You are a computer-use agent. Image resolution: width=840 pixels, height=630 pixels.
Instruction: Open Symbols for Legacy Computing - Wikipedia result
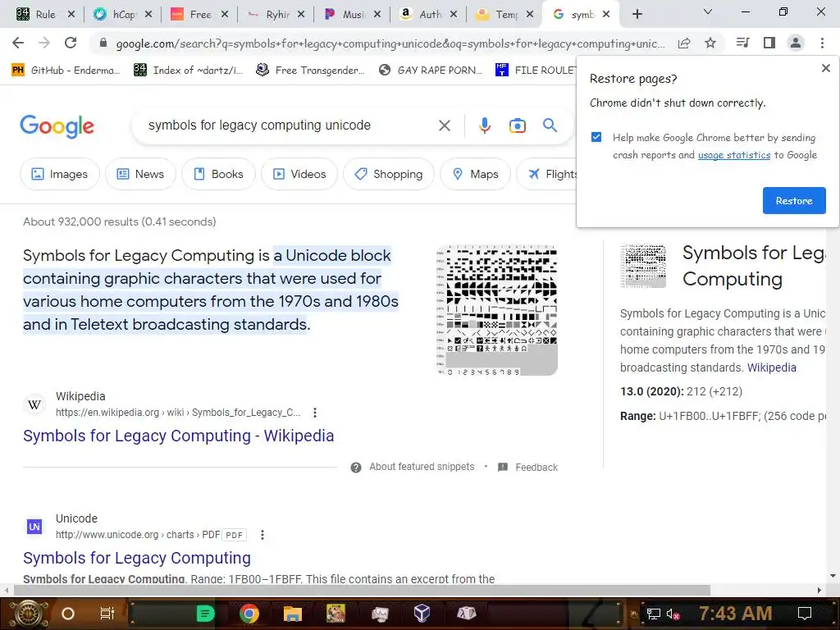(x=178, y=436)
